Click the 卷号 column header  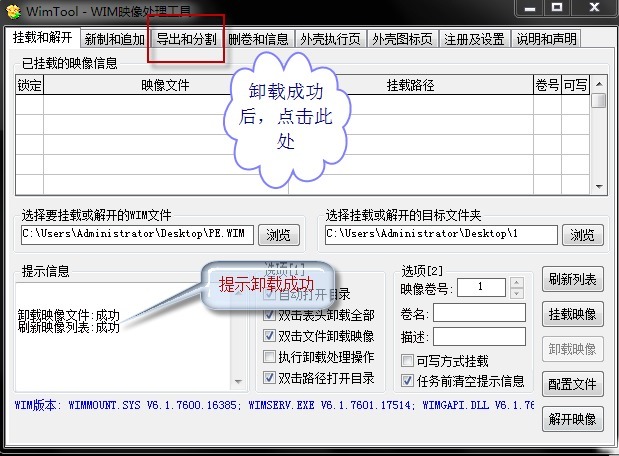click(x=547, y=85)
